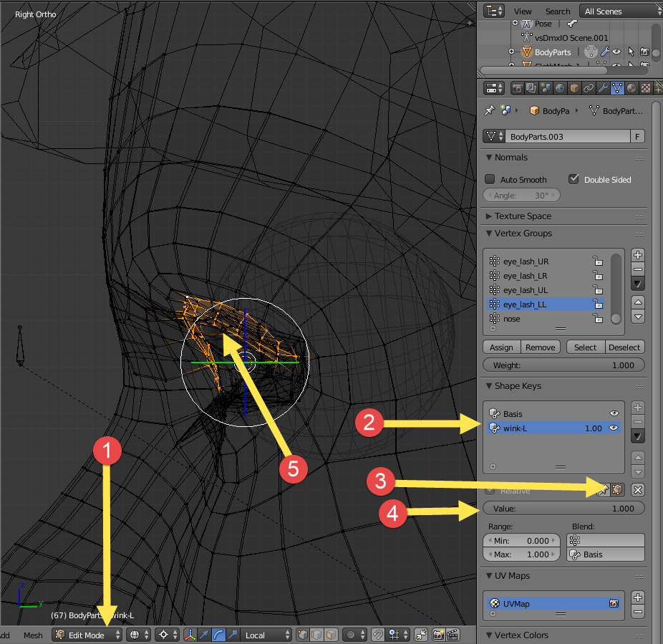The height and width of the screenshot is (644, 663).
Task: Open the Object Constraints chain tab
Action: [588, 88]
